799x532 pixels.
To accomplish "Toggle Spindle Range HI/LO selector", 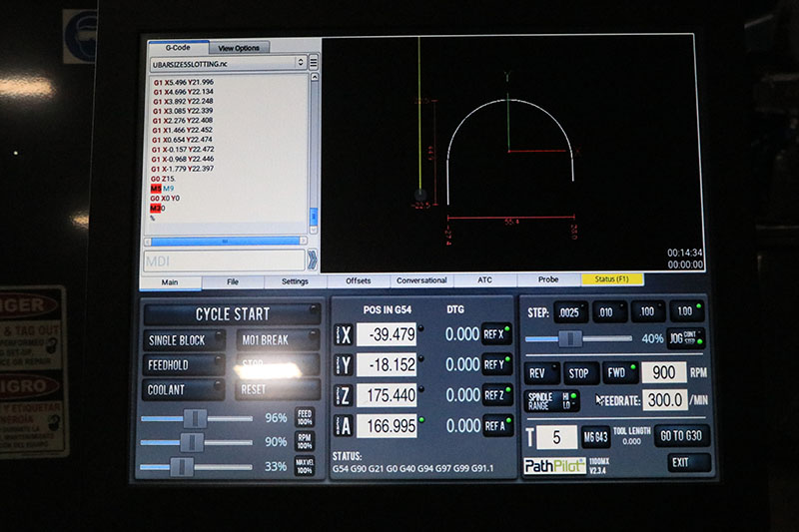I will (552, 400).
